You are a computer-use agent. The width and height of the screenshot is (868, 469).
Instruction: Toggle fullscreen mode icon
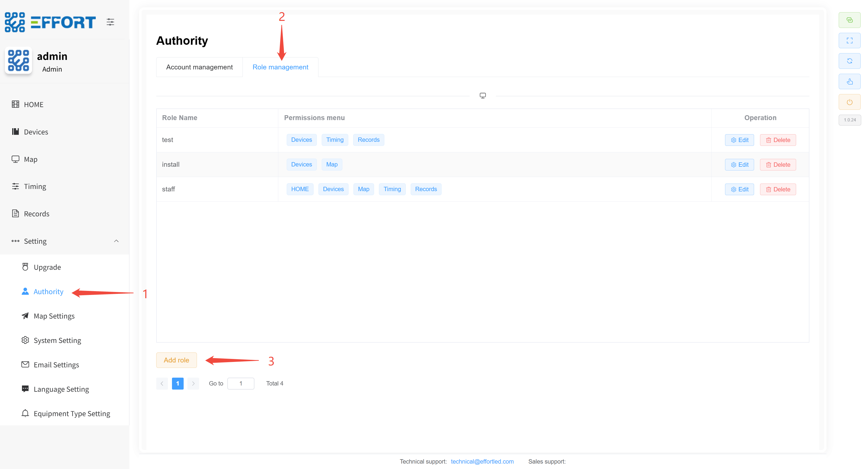[x=849, y=41]
